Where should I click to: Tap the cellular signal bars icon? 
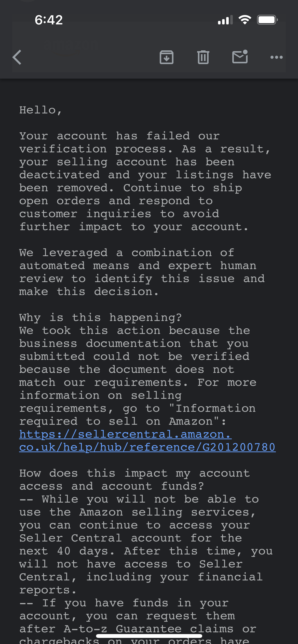(x=225, y=20)
